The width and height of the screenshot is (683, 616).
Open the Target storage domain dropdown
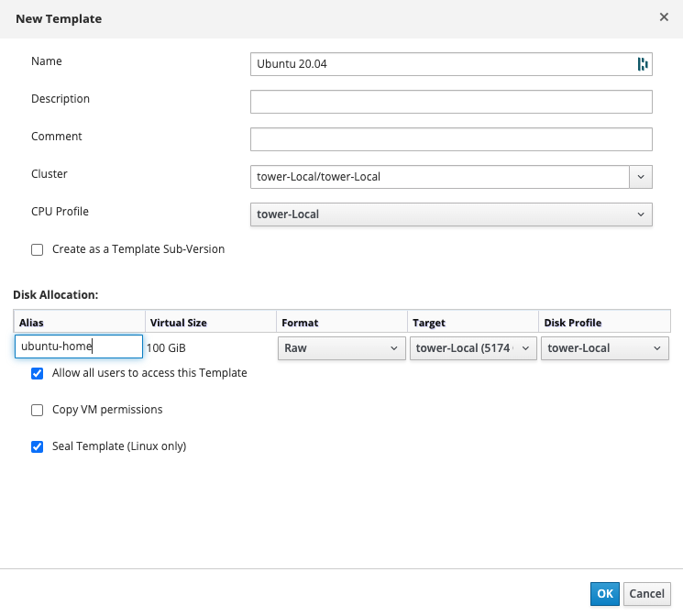472,348
